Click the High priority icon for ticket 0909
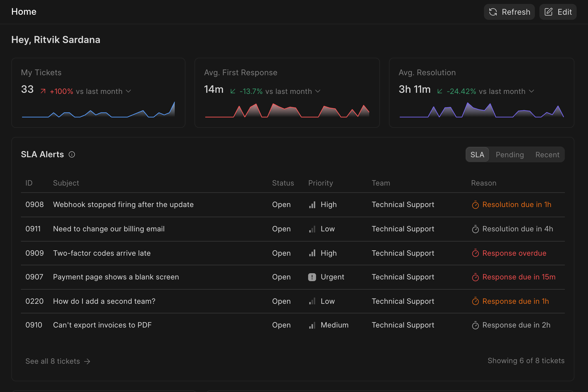Screen dimensions: 588x392 click(312, 253)
